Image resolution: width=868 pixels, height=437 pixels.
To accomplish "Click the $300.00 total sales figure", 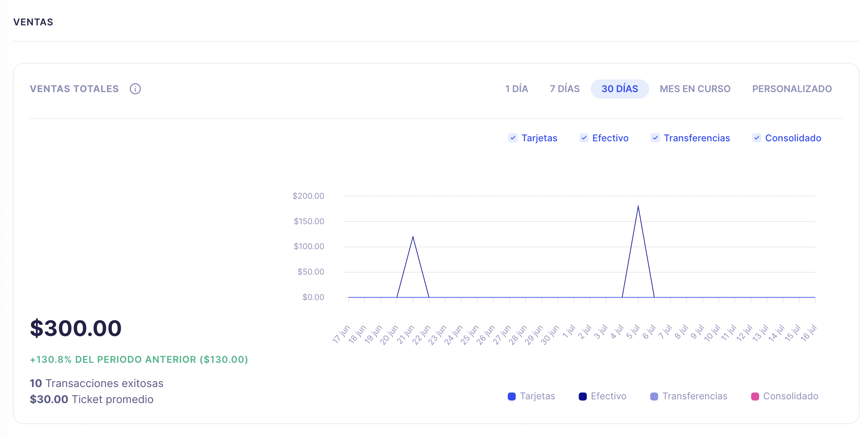I will point(76,328).
